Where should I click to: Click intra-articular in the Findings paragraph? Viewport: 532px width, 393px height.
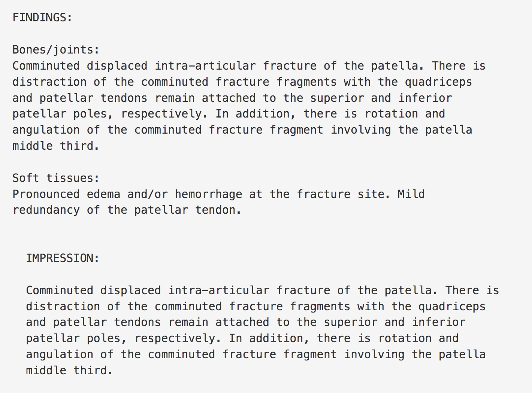pyautogui.click(x=205, y=66)
